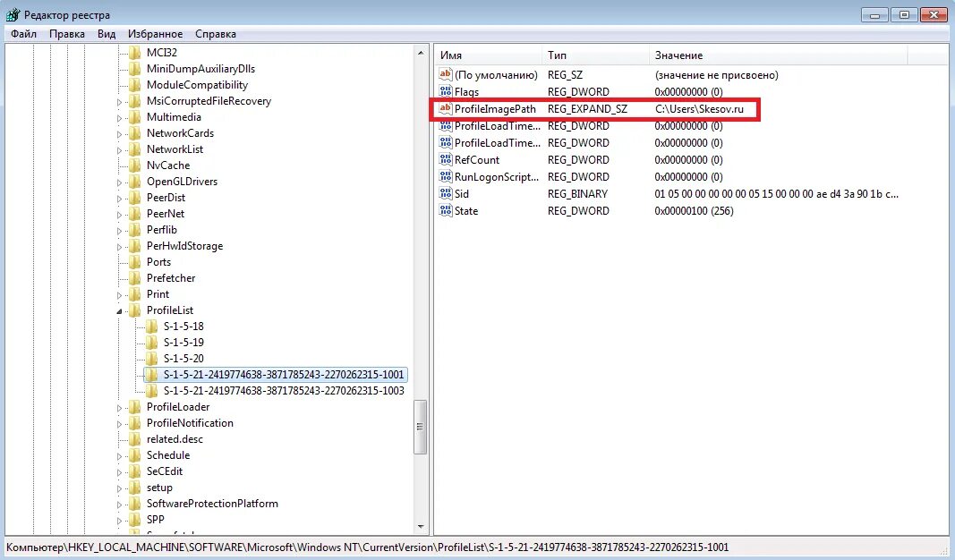Click the value C:\Users\Skesov.ru
The height and width of the screenshot is (560, 955).
coord(699,109)
